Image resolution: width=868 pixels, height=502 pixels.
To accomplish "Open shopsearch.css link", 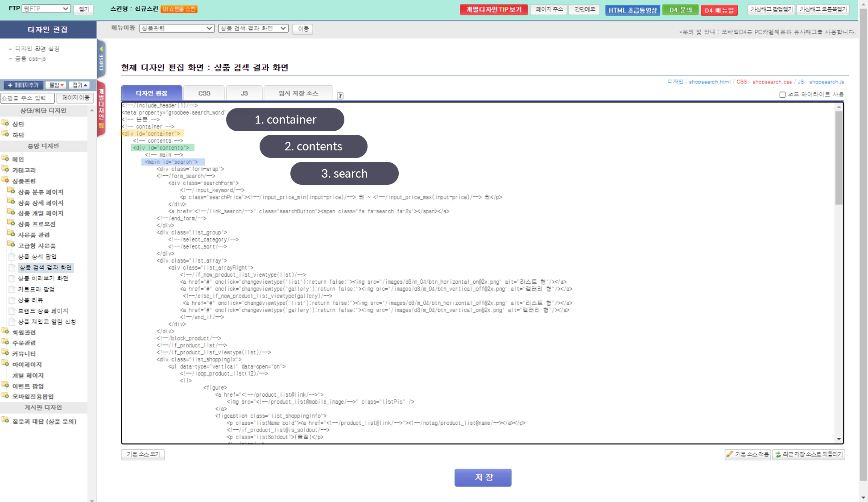I will click(x=772, y=82).
